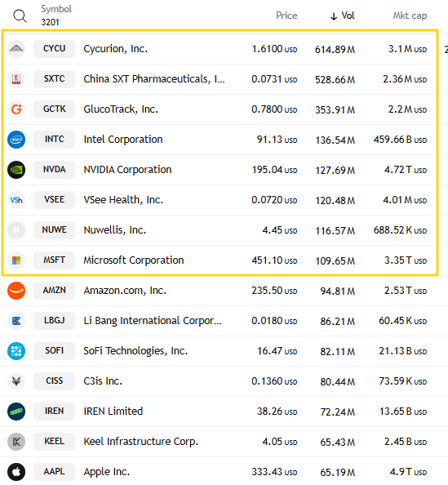Open the IREN ticker badge

[x=54, y=412]
